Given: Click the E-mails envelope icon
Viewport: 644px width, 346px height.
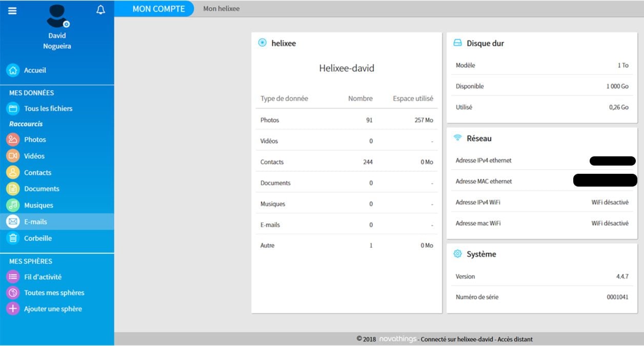Looking at the screenshot, I should tap(13, 221).
